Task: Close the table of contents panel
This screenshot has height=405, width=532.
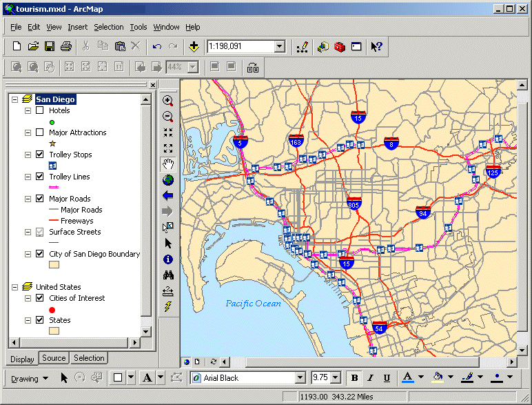Action: click(x=153, y=85)
